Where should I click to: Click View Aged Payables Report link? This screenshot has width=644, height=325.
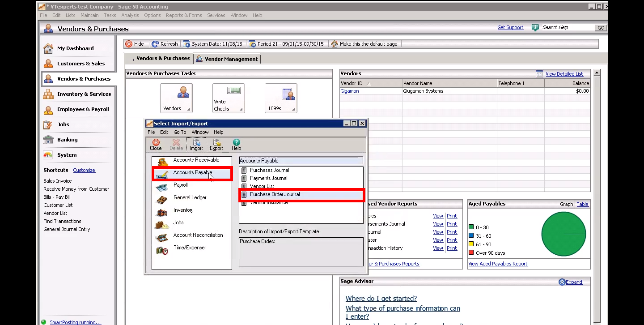coord(498,264)
